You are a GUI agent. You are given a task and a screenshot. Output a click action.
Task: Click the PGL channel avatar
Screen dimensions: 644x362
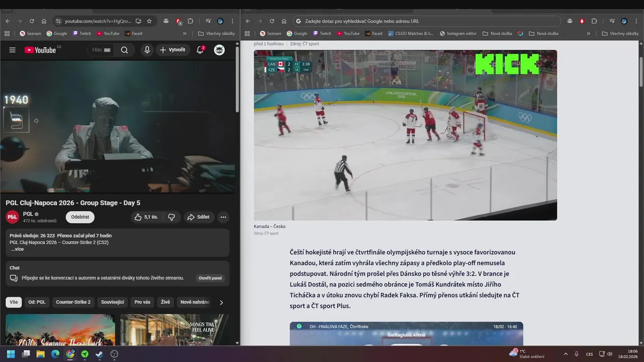(13, 217)
